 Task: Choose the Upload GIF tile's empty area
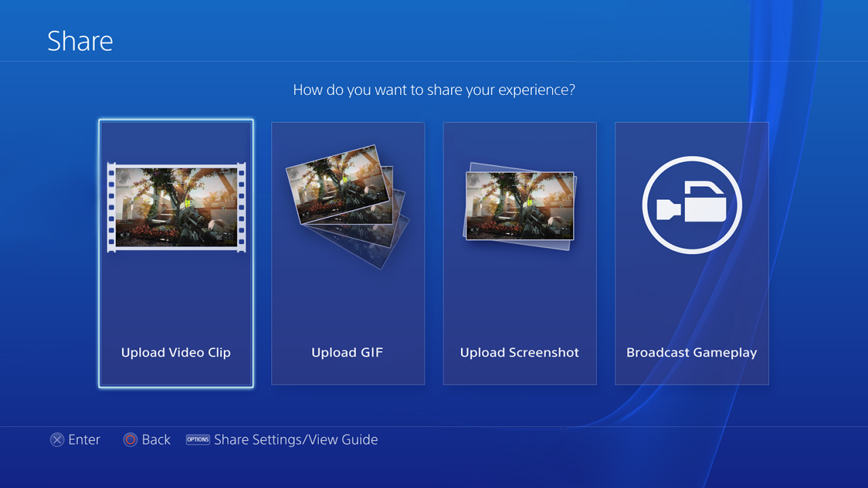(348, 305)
